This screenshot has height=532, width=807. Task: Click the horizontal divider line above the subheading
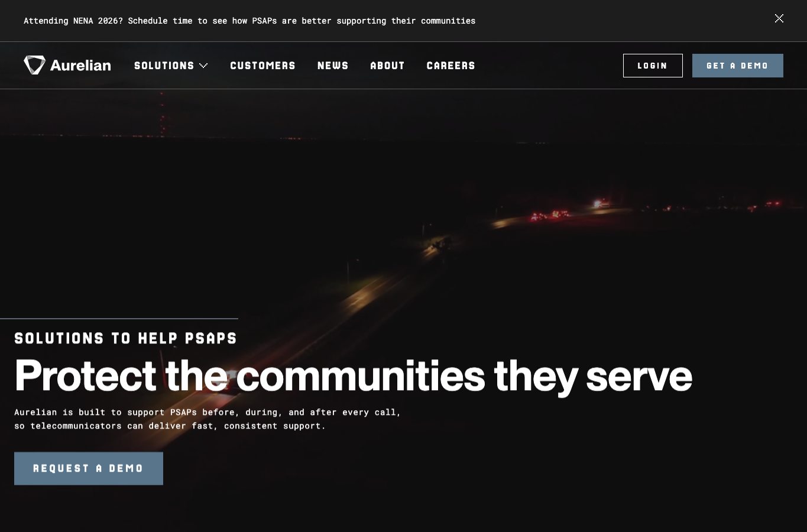119,319
